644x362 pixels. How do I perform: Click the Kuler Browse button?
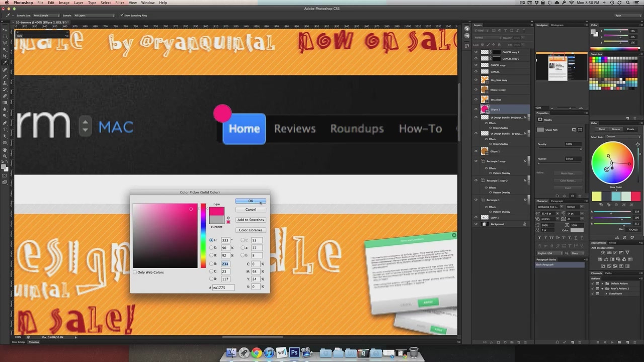[x=616, y=129]
